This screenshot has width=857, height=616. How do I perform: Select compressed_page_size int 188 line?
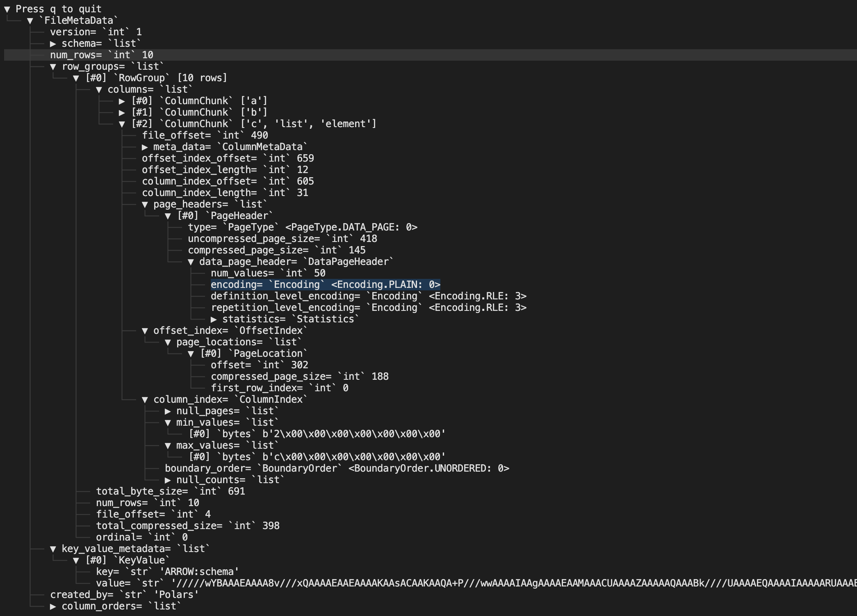[300, 376]
